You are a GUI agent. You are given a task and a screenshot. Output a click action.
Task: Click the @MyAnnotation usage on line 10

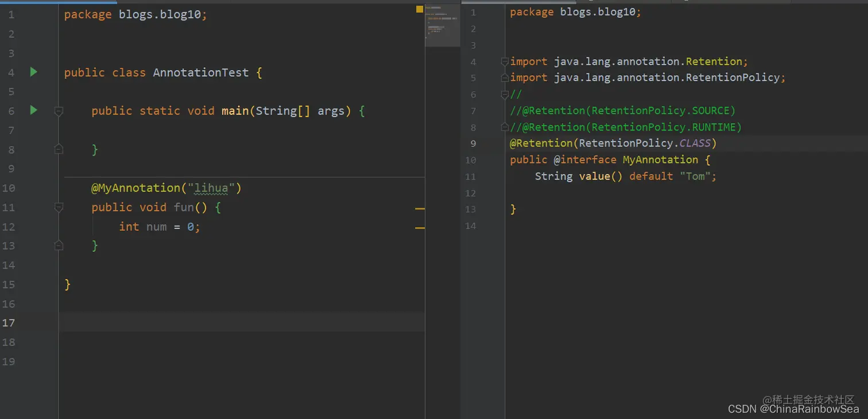coord(135,188)
